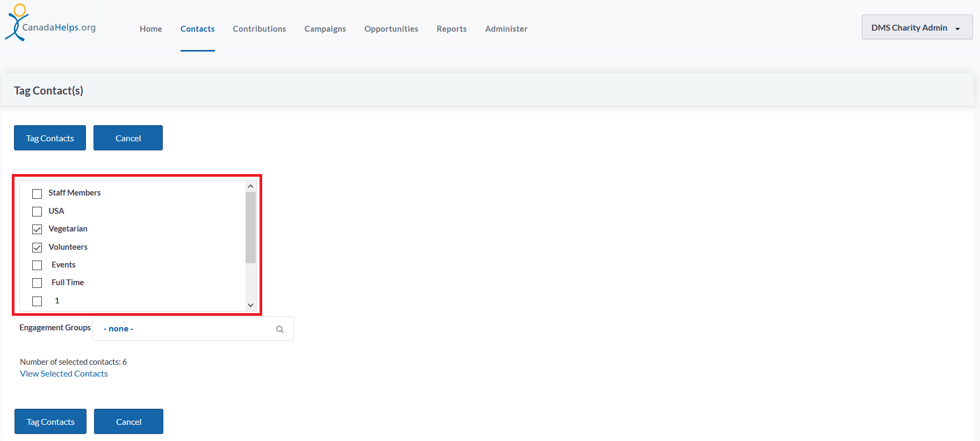Image resolution: width=980 pixels, height=441 pixels.
Task: Click the tag list scrollbar thumb
Action: click(250, 227)
